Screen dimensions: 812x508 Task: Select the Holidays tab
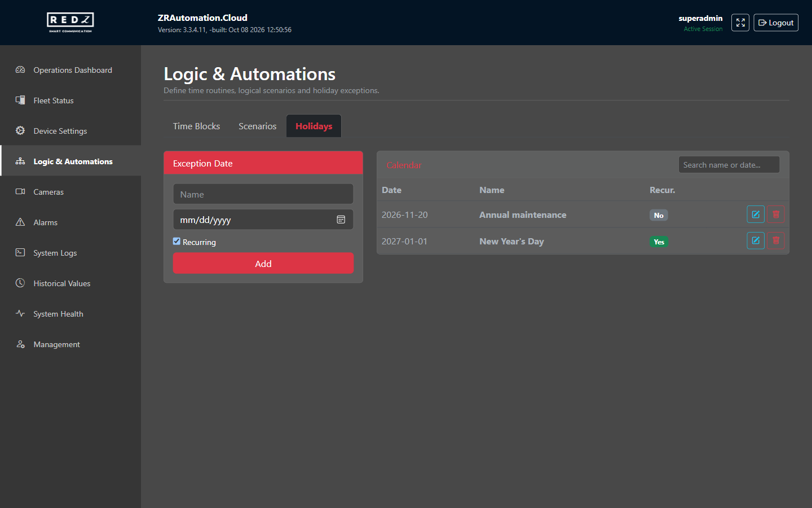click(x=314, y=126)
